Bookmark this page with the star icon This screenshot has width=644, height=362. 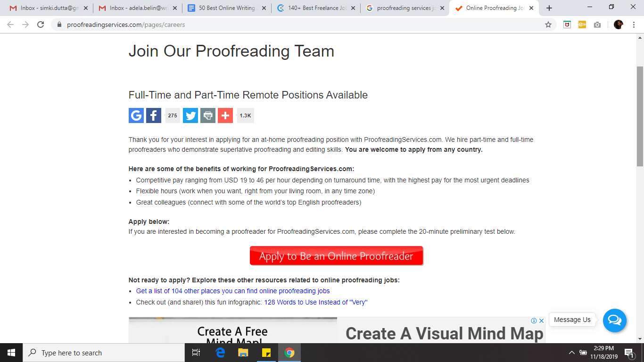tap(548, 25)
